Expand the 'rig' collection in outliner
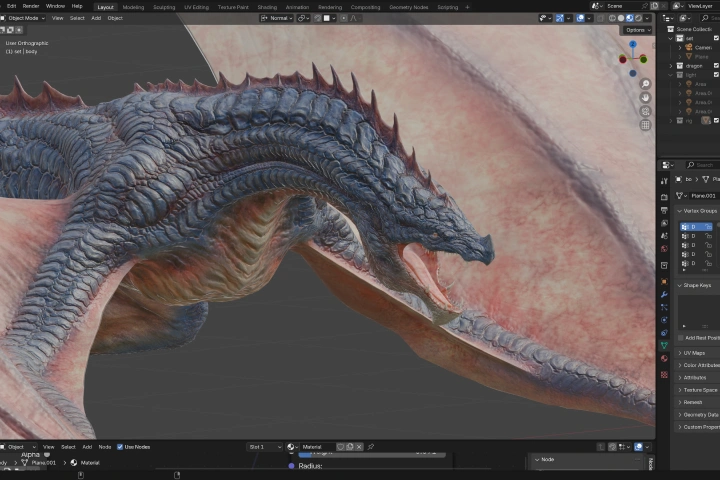720x480 pixels. point(670,121)
